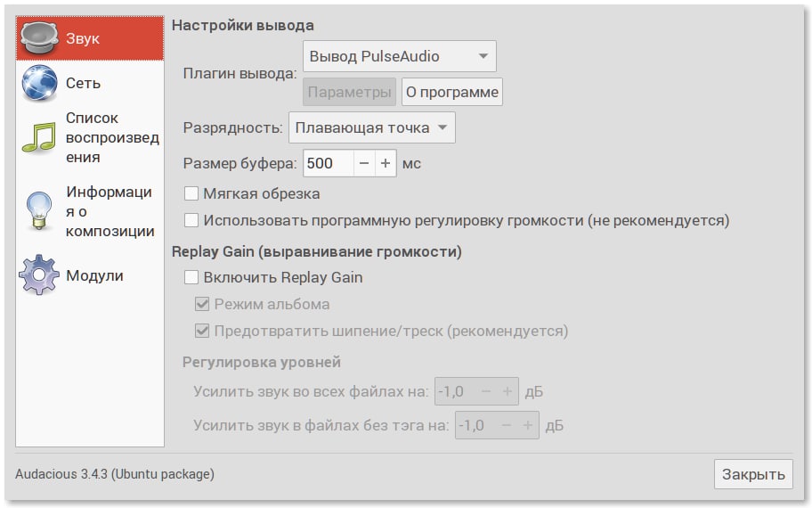
Task: Toggle программную регулировку громкости checkbox
Action: (x=191, y=220)
